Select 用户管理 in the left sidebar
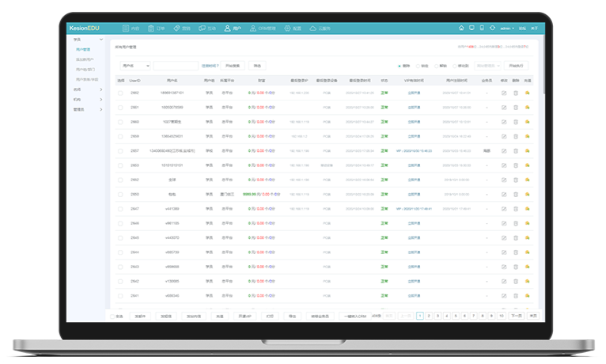The width and height of the screenshot is (606, 364). point(83,49)
